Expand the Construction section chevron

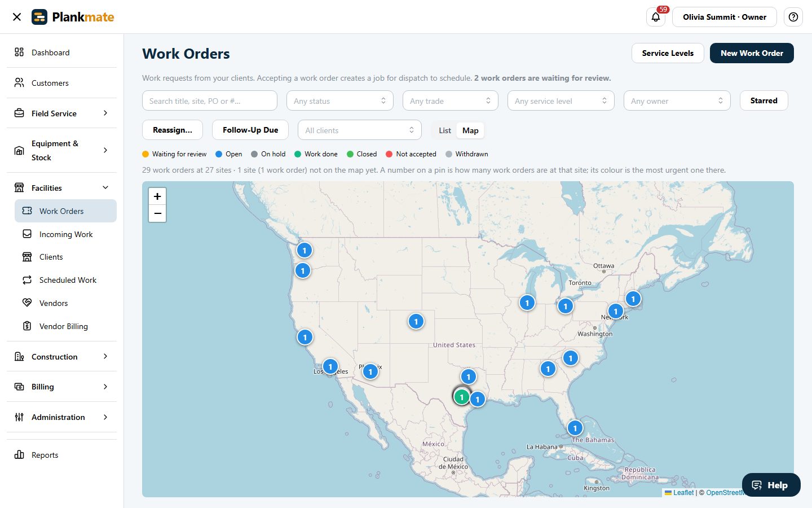coord(105,356)
